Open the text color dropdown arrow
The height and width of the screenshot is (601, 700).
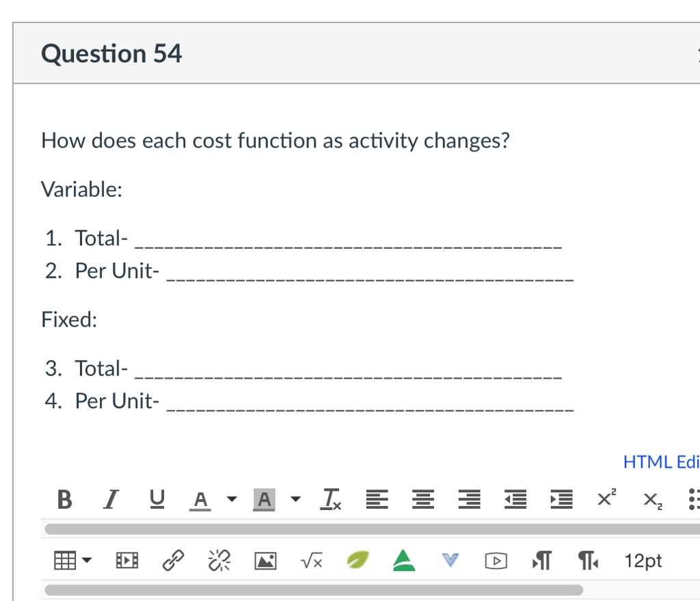tap(230, 500)
